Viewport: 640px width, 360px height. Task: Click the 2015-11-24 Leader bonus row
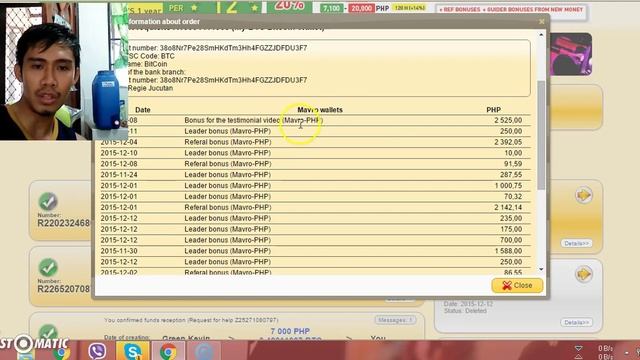click(x=315, y=175)
